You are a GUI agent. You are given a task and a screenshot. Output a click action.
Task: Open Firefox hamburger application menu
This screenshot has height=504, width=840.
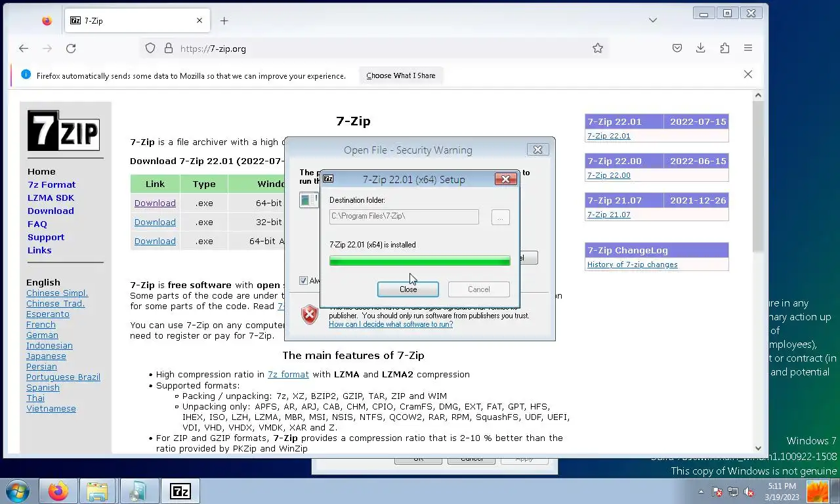click(x=748, y=48)
